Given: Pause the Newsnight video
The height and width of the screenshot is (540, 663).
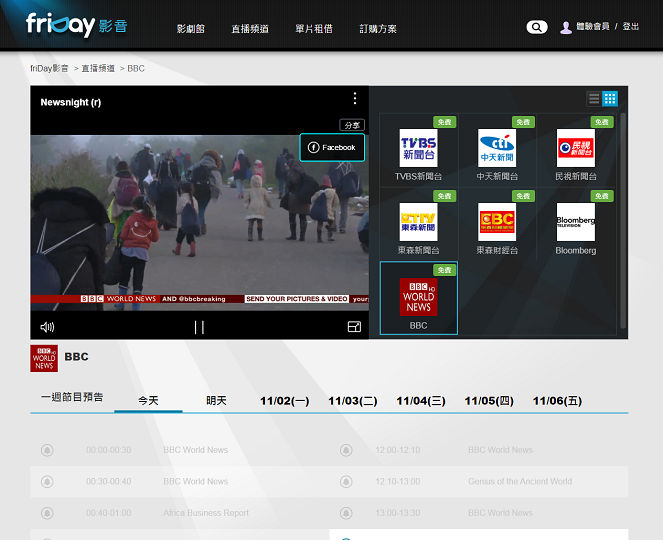Looking at the screenshot, I should [x=199, y=327].
